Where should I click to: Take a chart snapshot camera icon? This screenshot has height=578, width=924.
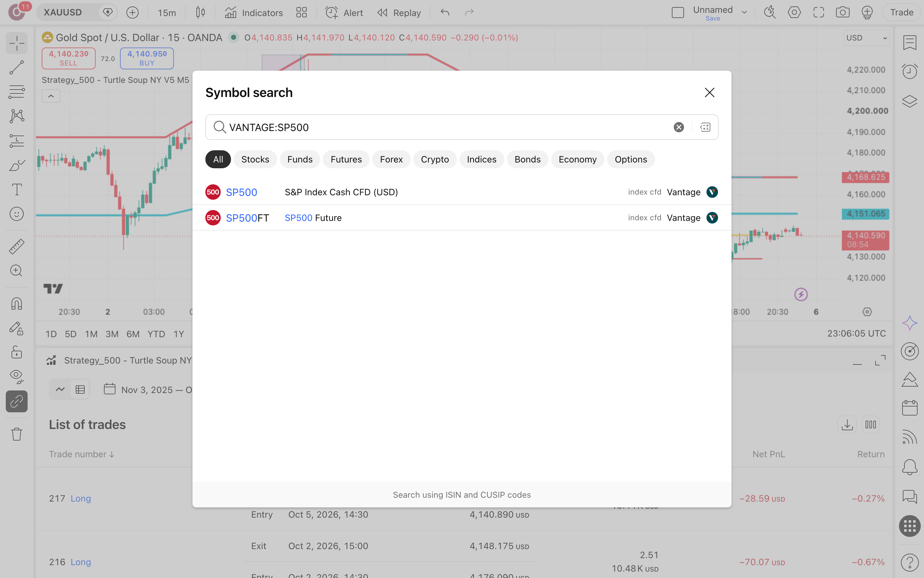pyautogui.click(x=842, y=12)
